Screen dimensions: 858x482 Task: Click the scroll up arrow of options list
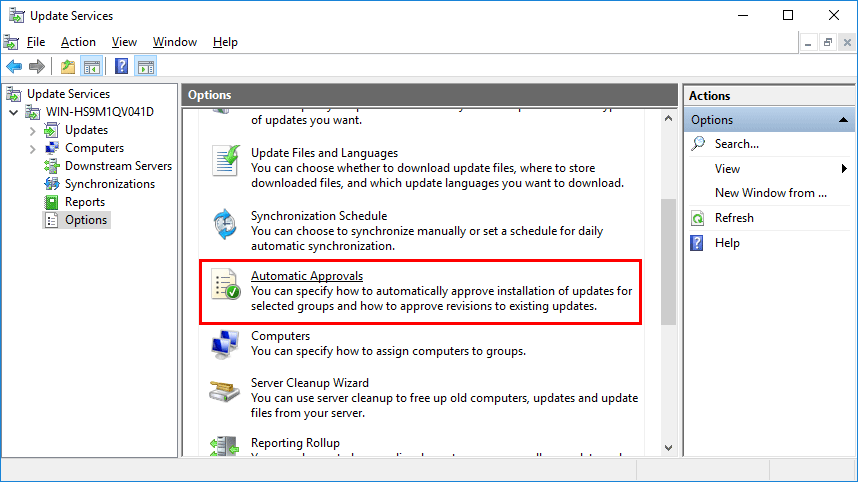click(668, 118)
